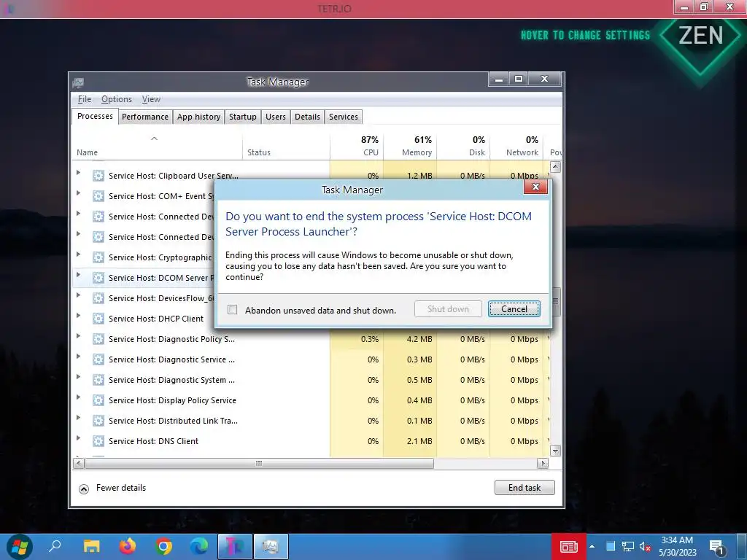The image size is (747, 560).
Task: Click gear icon of DNS Client row
Action: pyautogui.click(x=98, y=441)
